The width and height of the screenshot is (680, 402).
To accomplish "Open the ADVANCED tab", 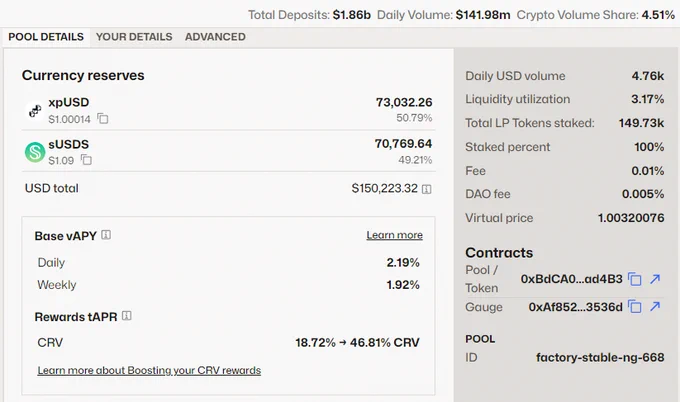I will [x=215, y=37].
